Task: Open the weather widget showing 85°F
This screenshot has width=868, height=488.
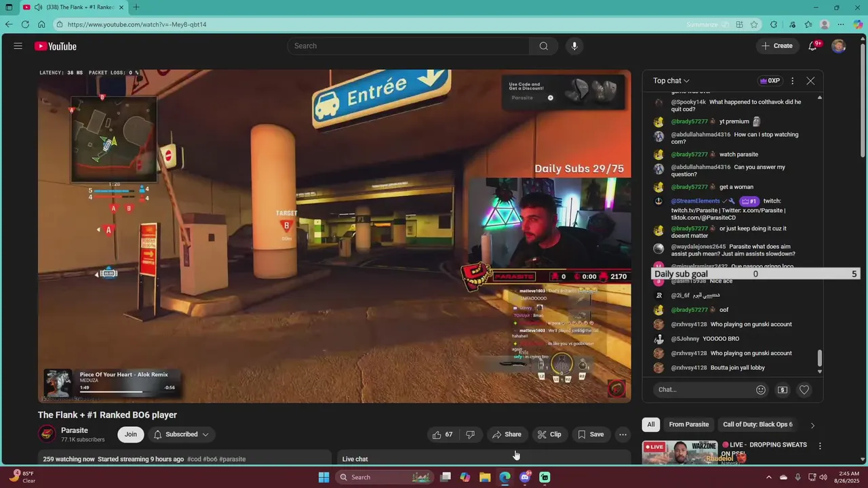Action: (x=22, y=477)
